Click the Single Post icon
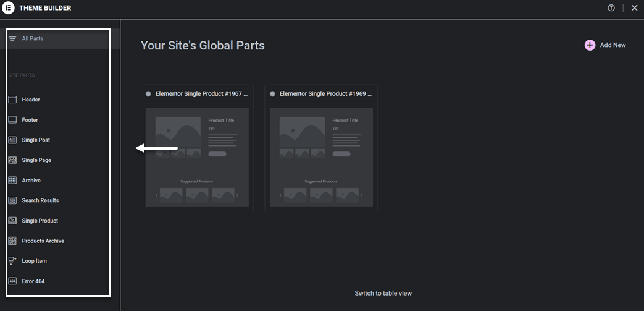Image resolution: width=644 pixels, height=311 pixels. pos(12,140)
